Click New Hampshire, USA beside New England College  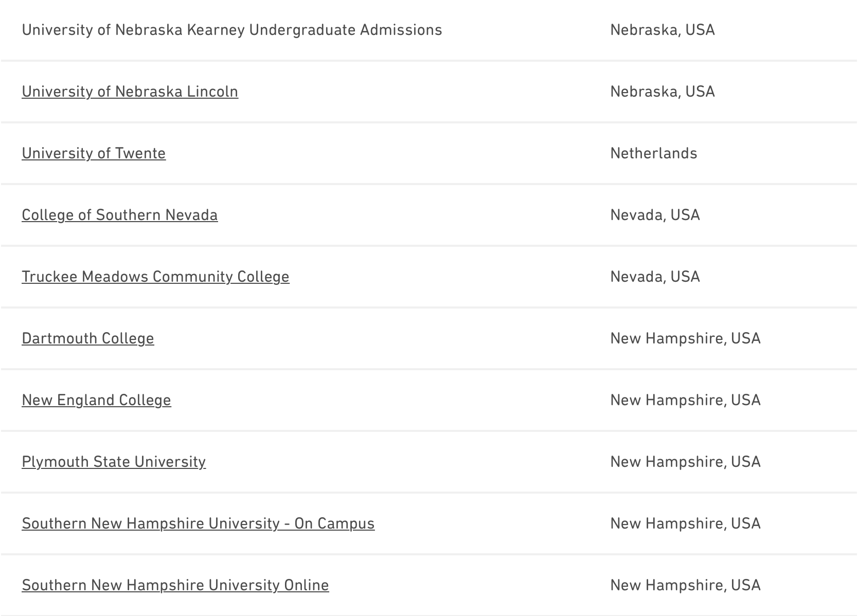[685, 400]
